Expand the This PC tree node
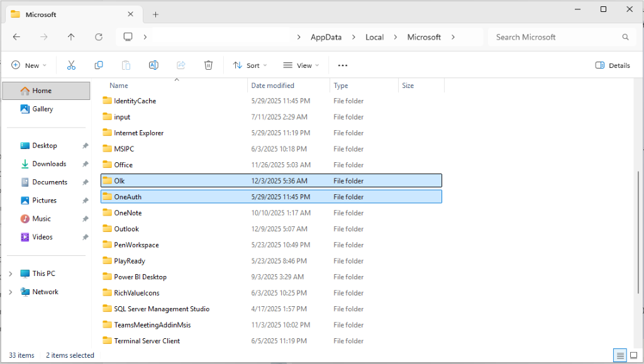 coord(11,273)
